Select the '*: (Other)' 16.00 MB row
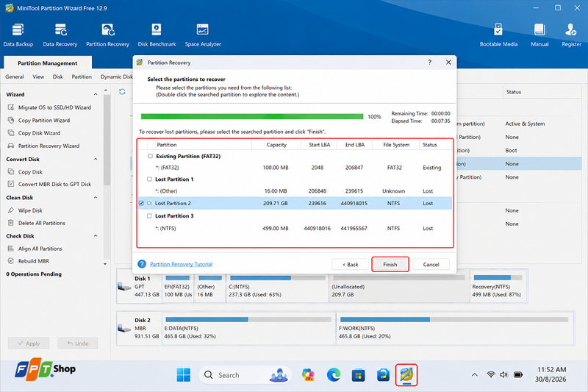Viewport: 588px width, 392px height. (x=295, y=191)
